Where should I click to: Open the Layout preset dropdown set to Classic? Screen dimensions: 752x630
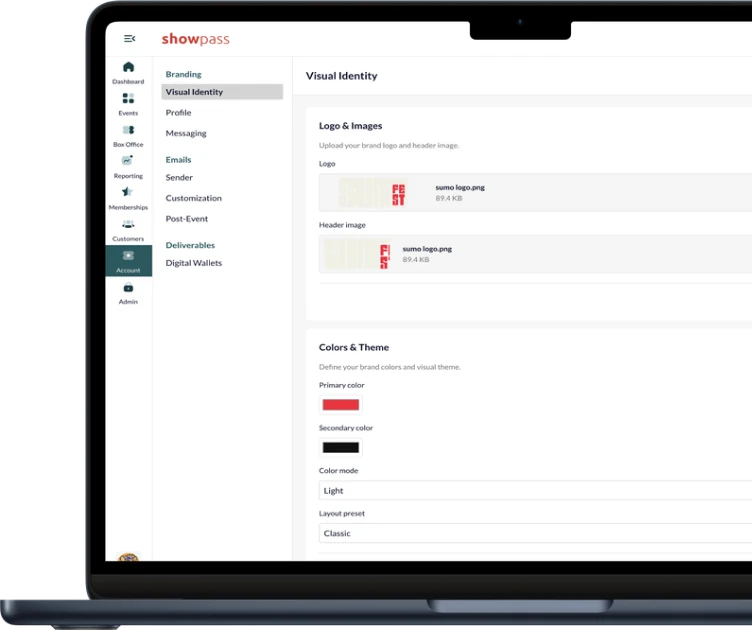point(535,533)
